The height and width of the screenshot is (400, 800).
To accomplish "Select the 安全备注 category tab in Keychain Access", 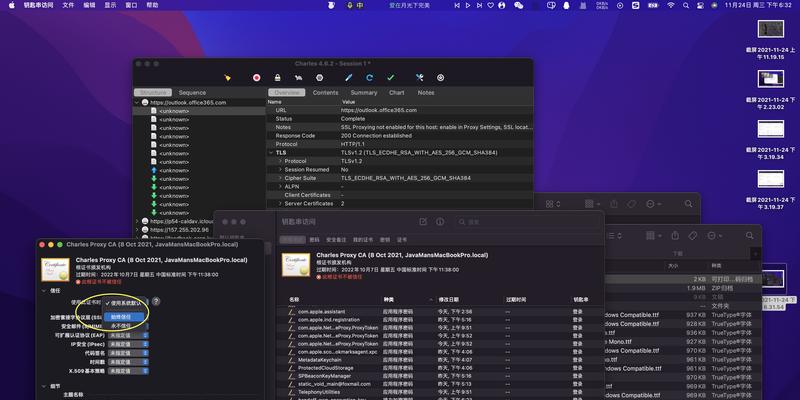I will click(x=336, y=239).
